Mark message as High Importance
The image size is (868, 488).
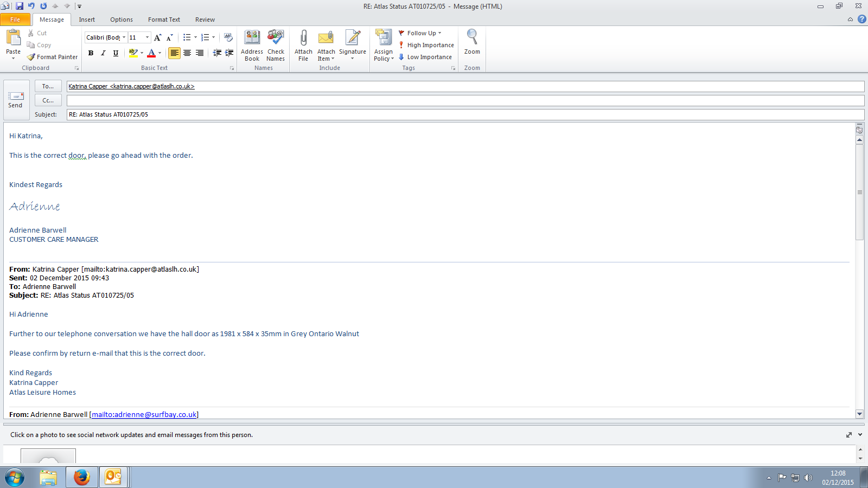[426, 45]
